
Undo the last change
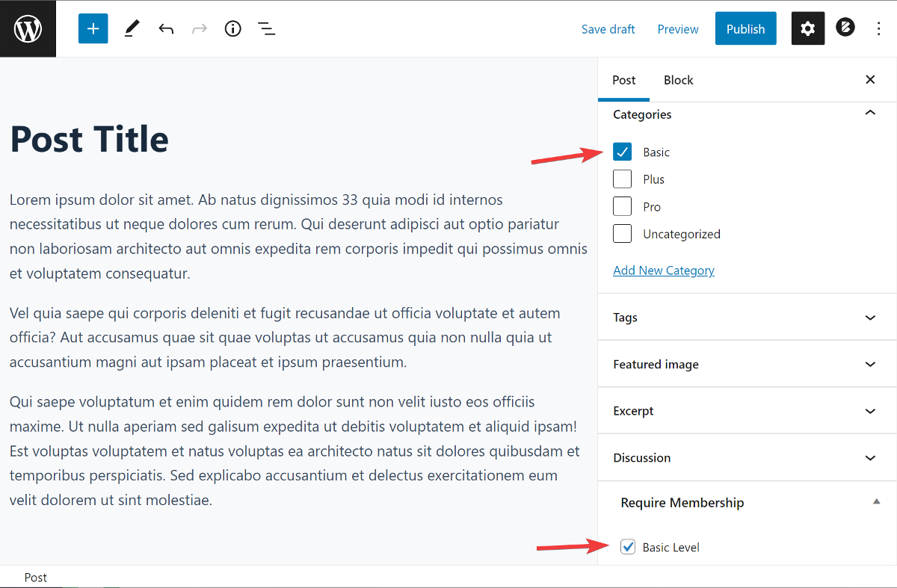[x=166, y=29]
